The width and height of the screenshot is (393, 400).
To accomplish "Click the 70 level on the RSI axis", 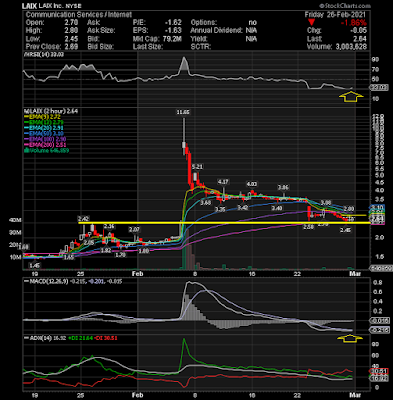I will click(375, 70).
